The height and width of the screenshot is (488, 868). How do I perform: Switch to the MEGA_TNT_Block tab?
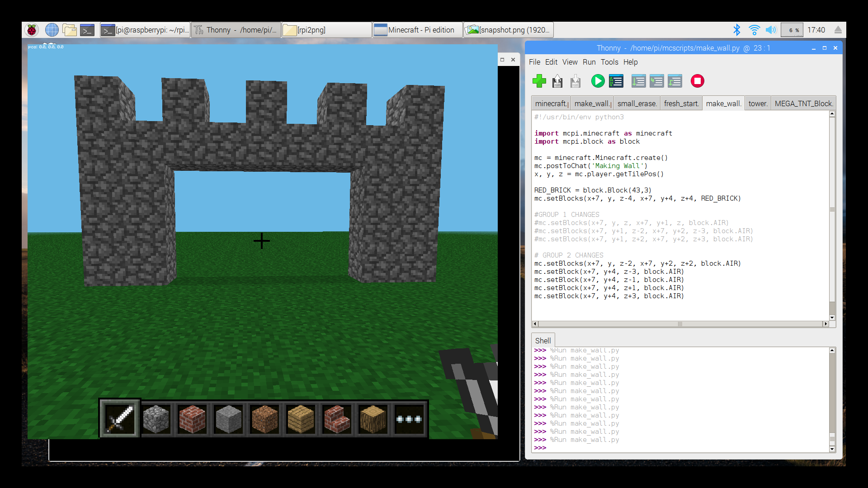click(x=803, y=103)
